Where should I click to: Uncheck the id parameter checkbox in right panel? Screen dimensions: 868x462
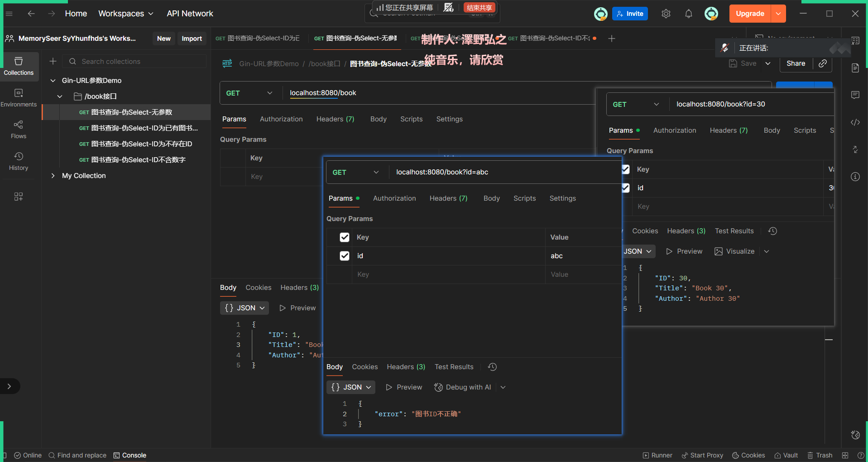point(625,188)
